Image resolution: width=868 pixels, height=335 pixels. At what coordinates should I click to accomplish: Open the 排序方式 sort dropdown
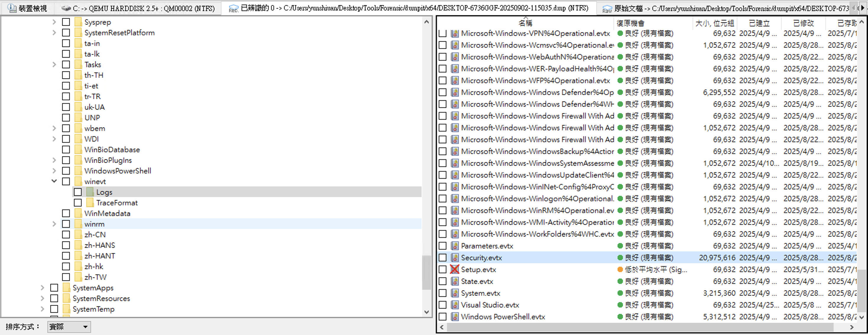69,326
